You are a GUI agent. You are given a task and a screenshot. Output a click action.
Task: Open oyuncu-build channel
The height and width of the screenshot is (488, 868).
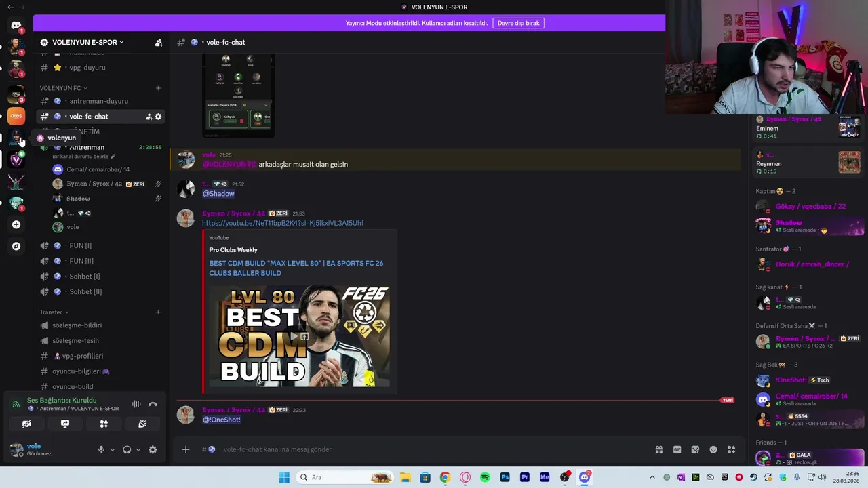(100, 386)
